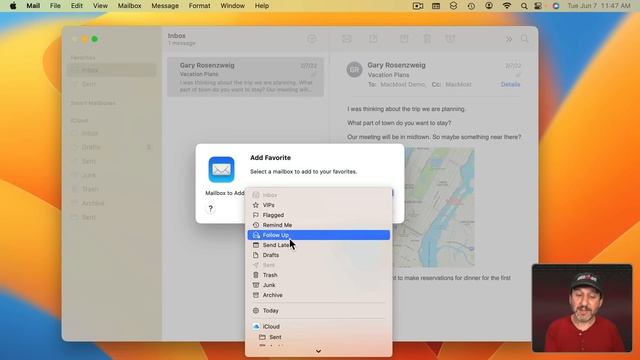Image resolution: width=640 pixels, height=360 pixels.
Task: Open the Mailbox menu
Action: (x=129, y=6)
